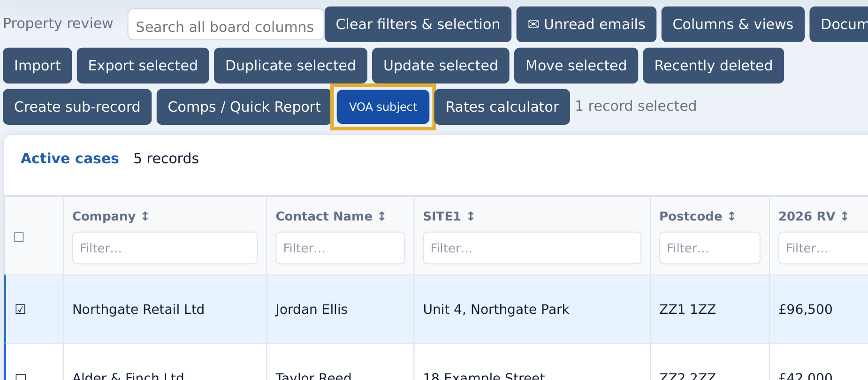Select the Unit 4, Northgate Park cell
868x380 pixels.
pos(532,310)
